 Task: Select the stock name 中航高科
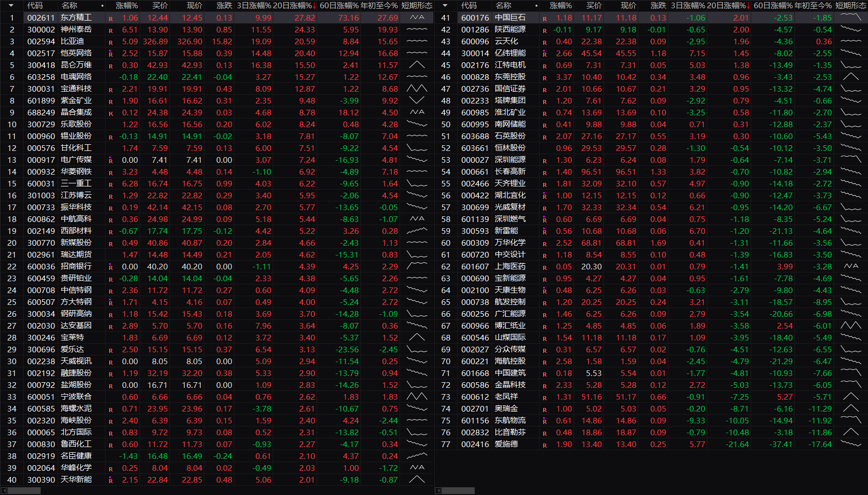tap(76, 219)
